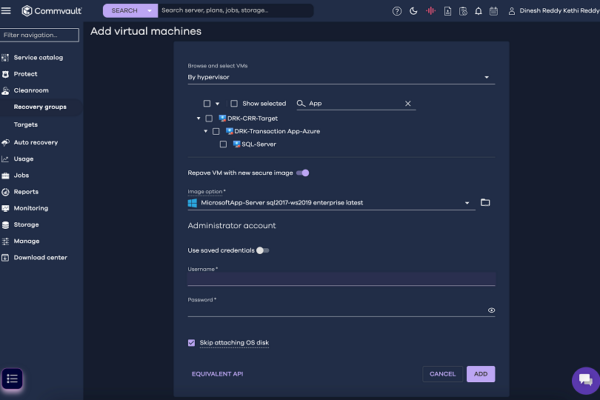Go to Monitoring section label
Image resolution: width=600 pixels, height=400 pixels.
point(31,208)
